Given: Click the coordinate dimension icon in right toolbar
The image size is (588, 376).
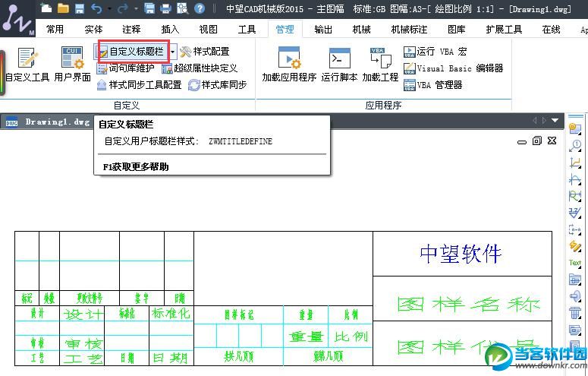Looking at the screenshot, I should pos(575,163).
